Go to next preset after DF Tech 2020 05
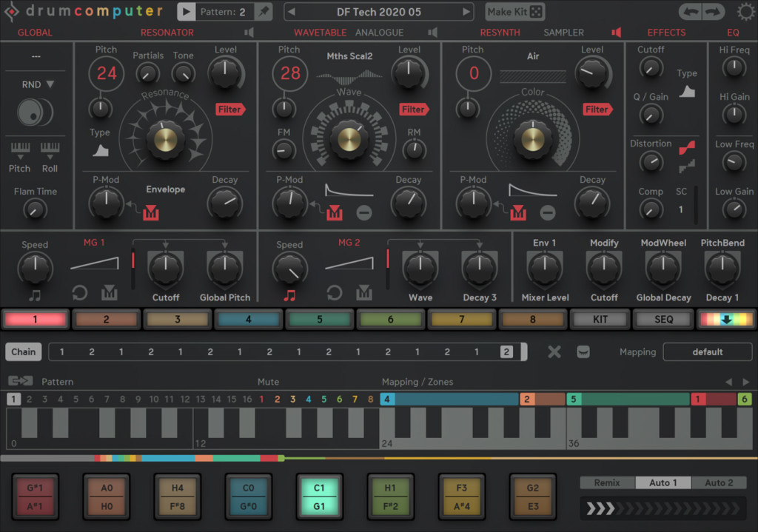 coord(466,12)
